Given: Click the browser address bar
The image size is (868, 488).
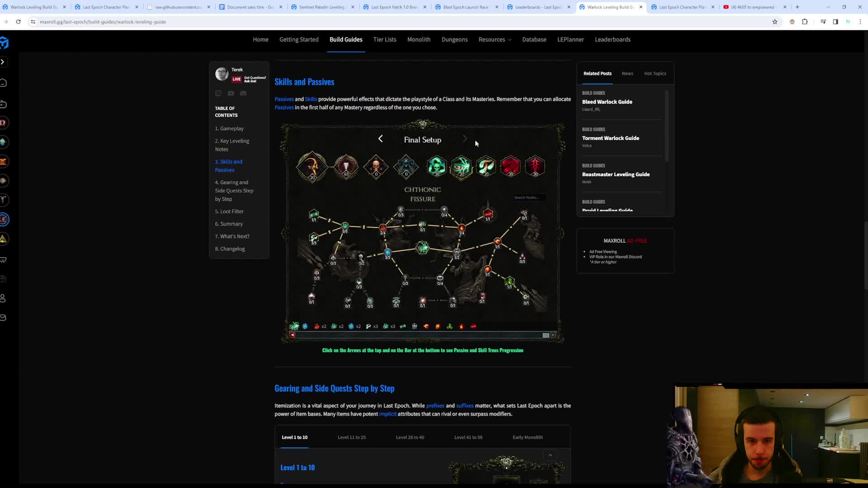Looking at the screenshot, I should point(398,22).
